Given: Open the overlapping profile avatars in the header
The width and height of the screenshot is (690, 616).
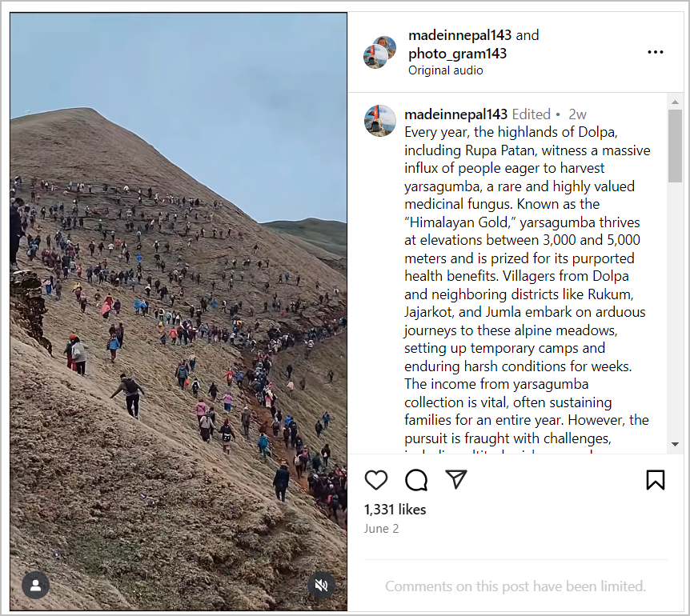Looking at the screenshot, I should (379, 52).
